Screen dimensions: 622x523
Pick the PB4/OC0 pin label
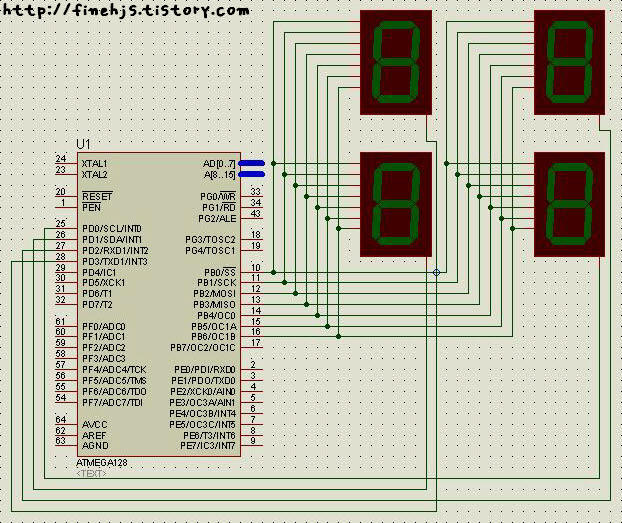[217, 315]
